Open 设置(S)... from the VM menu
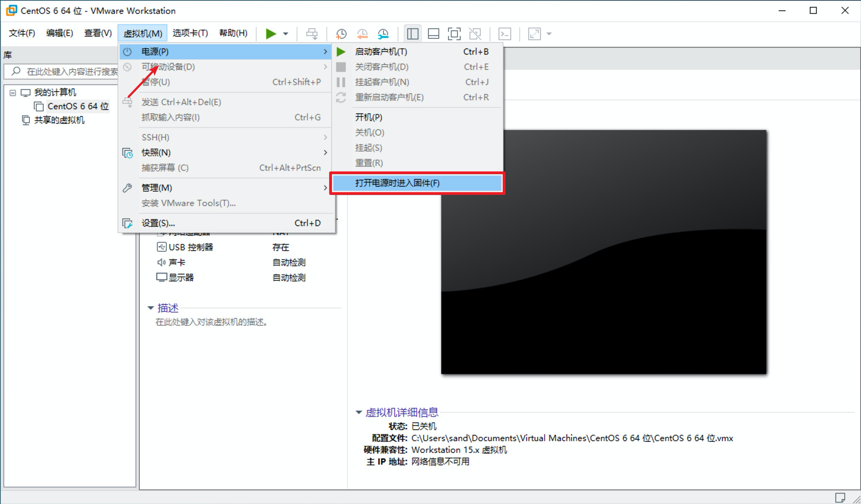Image resolution: width=861 pixels, height=504 pixels. click(x=158, y=223)
